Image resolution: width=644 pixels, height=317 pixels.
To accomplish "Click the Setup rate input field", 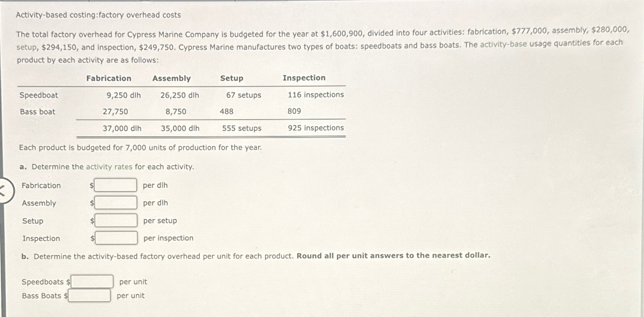I will point(116,220).
